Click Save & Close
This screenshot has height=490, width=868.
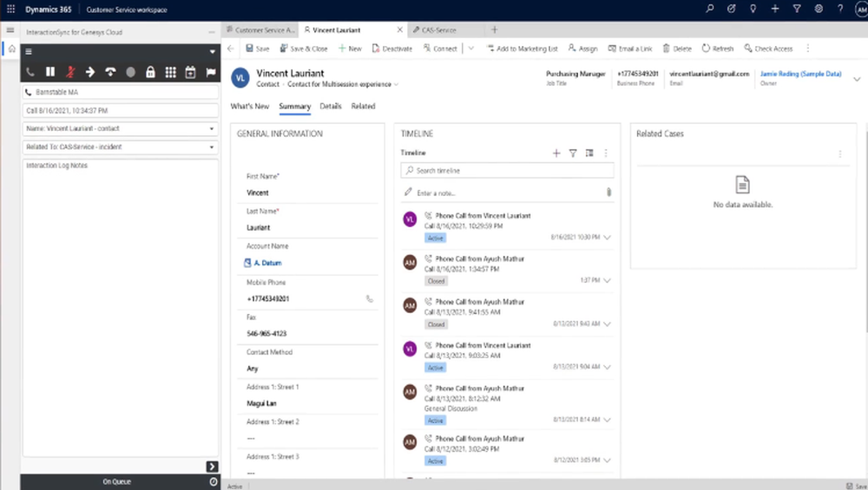point(303,49)
